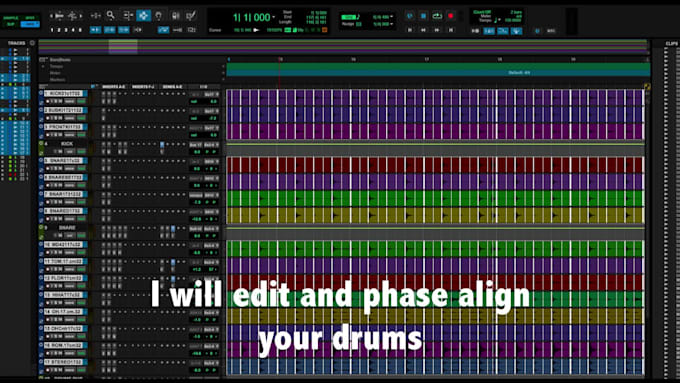Select the Scrubber tool
Screen dimensions: 680x383
(x=176, y=16)
